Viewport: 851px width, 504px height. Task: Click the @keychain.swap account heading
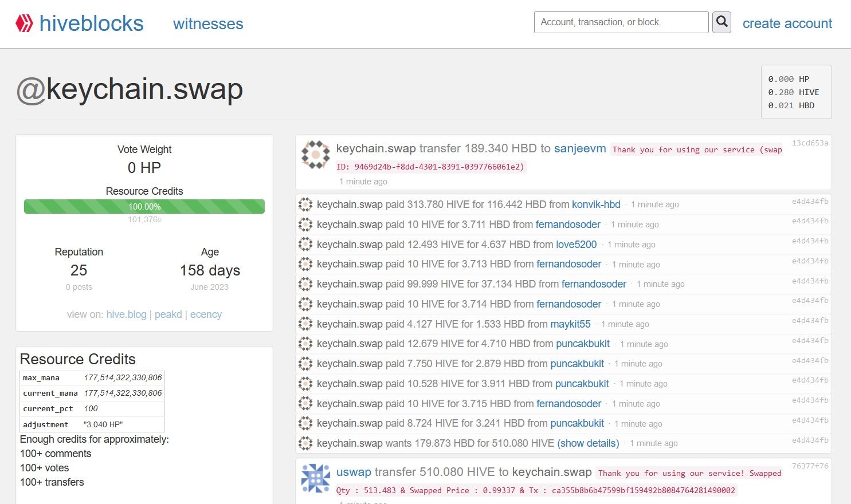130,89
